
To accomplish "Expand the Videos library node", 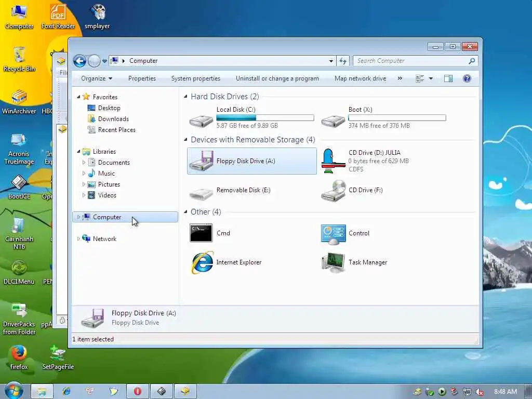I will pyautogui.click(x=84, y=195).
